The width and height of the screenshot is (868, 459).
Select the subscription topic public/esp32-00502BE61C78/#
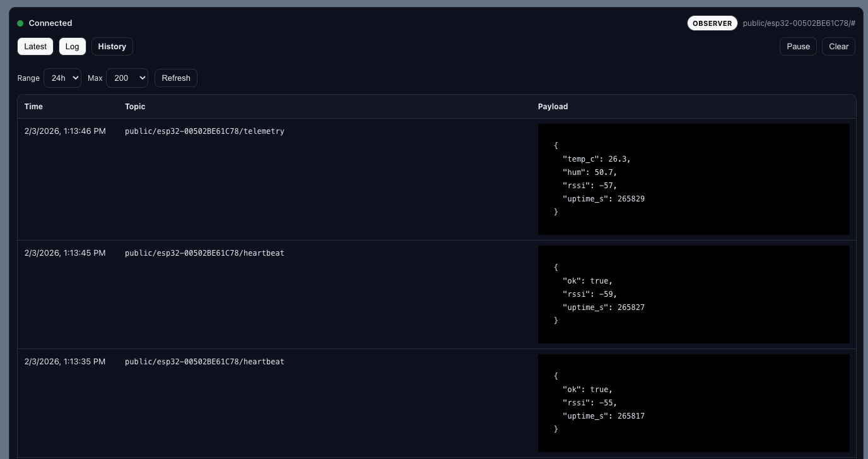[x=799, y=23]
